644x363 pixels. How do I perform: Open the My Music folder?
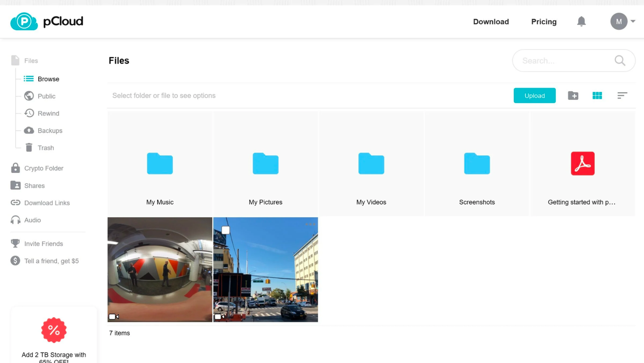coord(160,164)
